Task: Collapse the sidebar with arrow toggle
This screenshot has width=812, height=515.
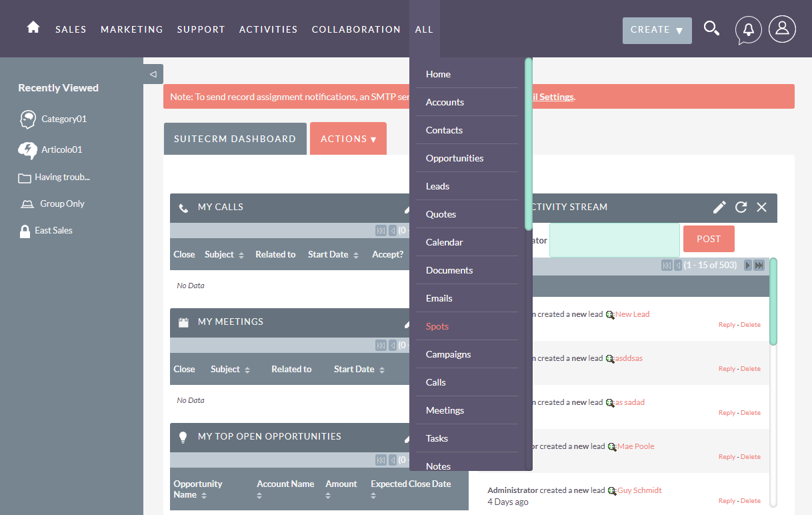Action: click(153, 74)
